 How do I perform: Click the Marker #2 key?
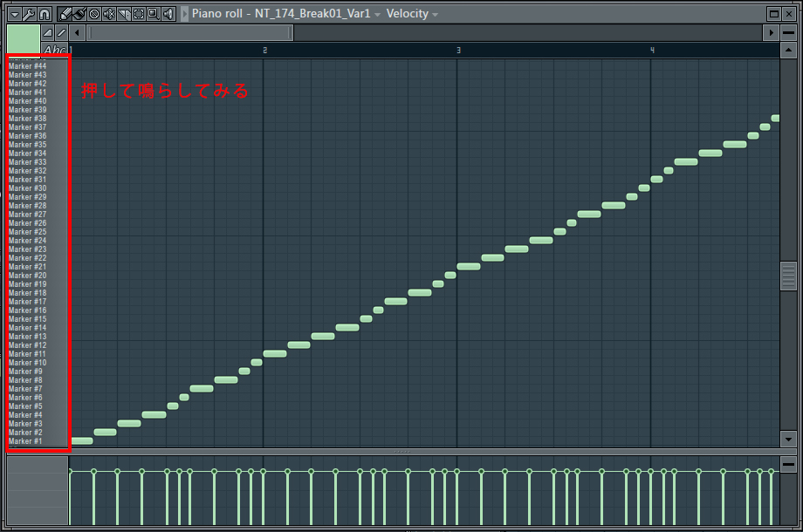click(x=38, y=433)
